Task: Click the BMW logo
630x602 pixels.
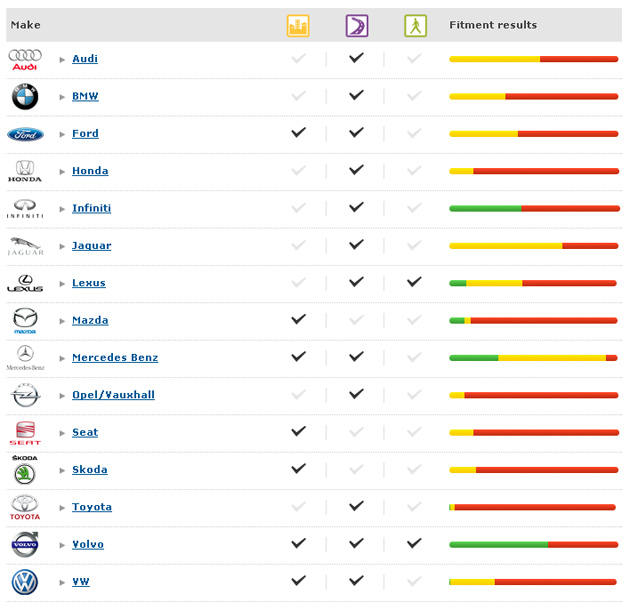Action: (25, 97)
